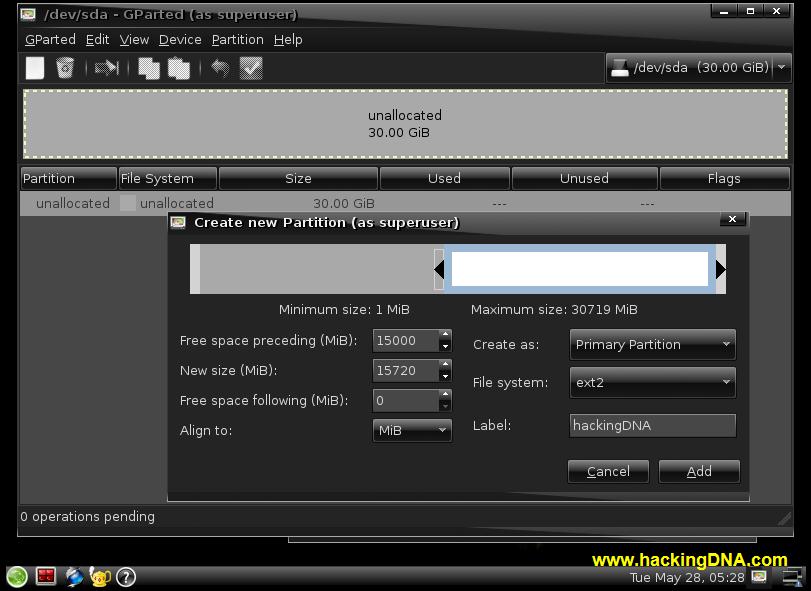Image resolution: width=811 pixels, height=591 pixels.
Task: Click inside the Label field showing hackingDNA
Action: pos(651,425)
